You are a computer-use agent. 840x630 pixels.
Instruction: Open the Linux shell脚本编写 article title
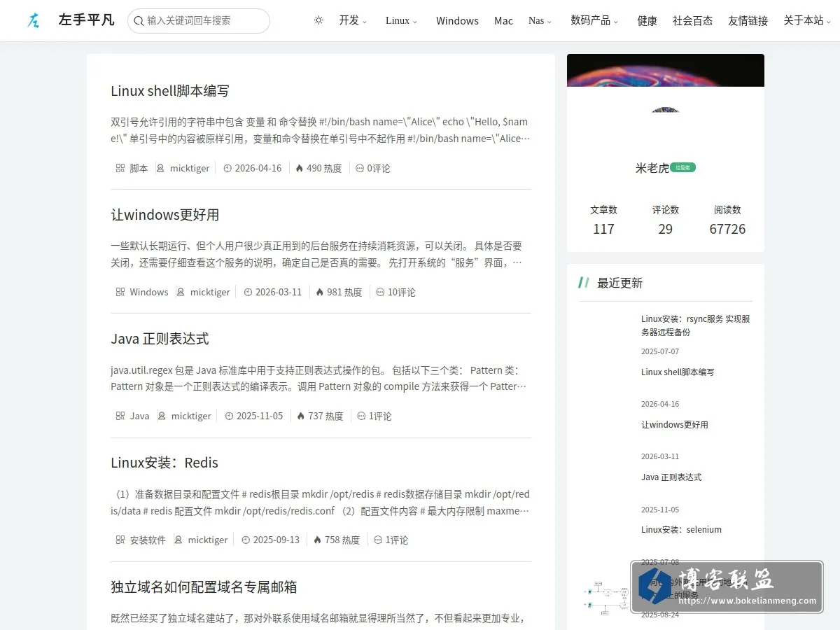pyautogui.click(x=170, y=91)
